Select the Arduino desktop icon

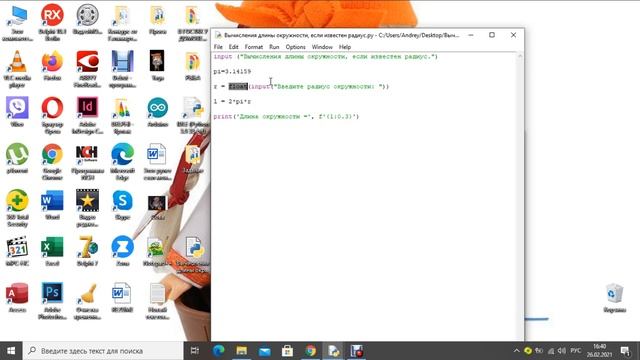[158, 111]
